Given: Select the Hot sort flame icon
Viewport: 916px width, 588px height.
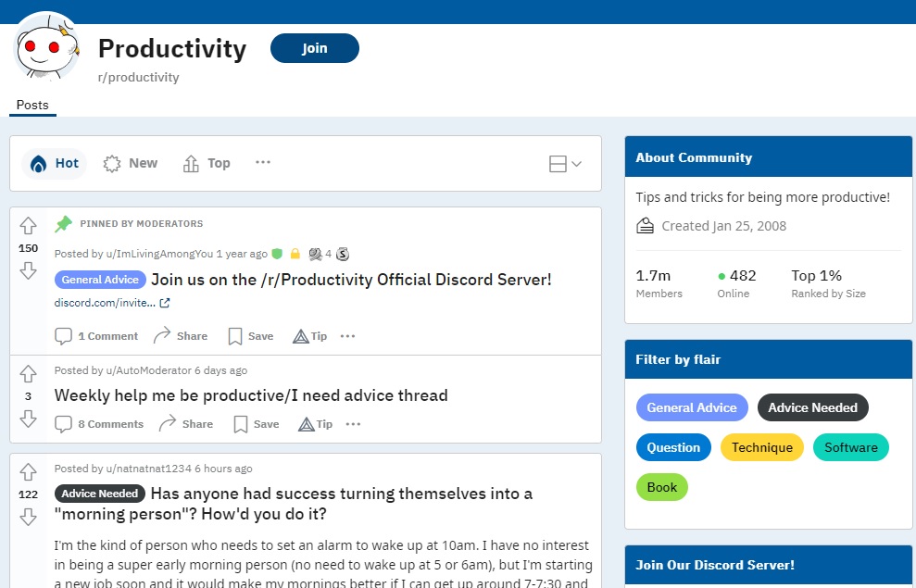Looking at the screenshot, I should 37,163.
